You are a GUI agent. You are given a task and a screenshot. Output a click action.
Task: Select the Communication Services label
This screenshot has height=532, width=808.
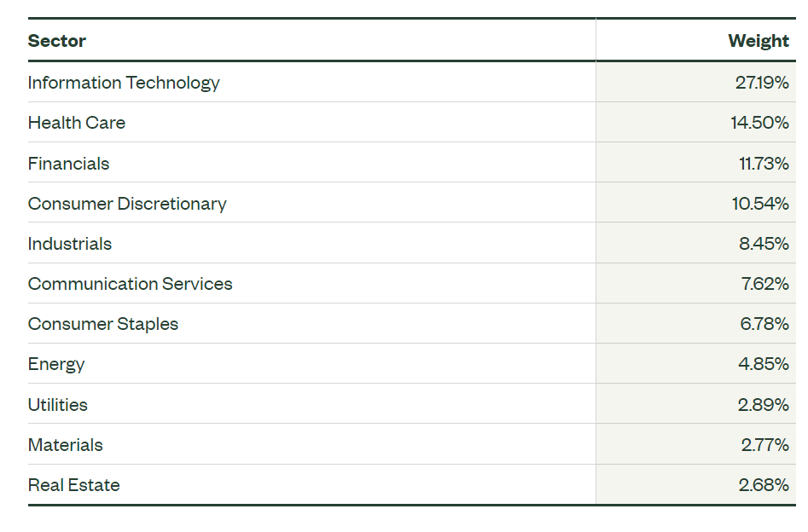130,284
